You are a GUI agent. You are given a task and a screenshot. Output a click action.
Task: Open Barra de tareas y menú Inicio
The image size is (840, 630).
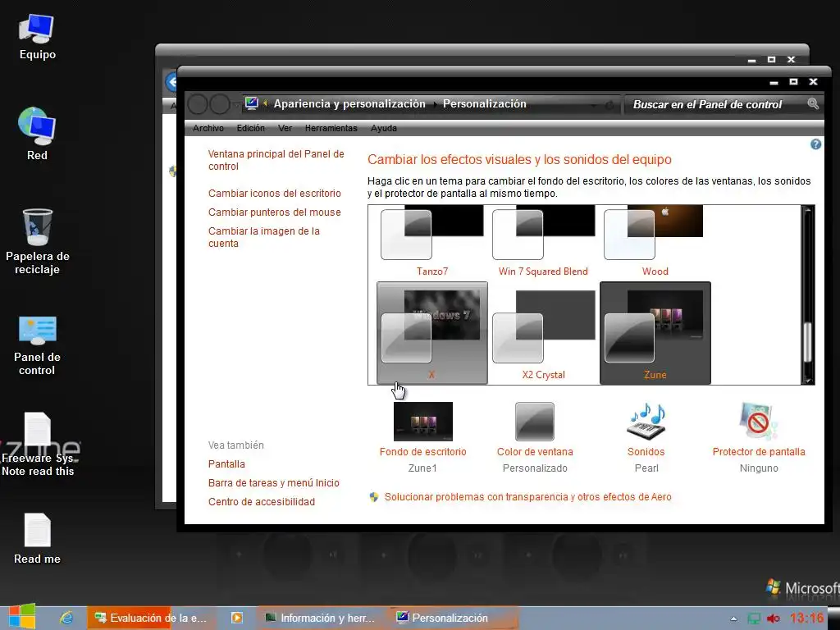(x=274, y=482)
